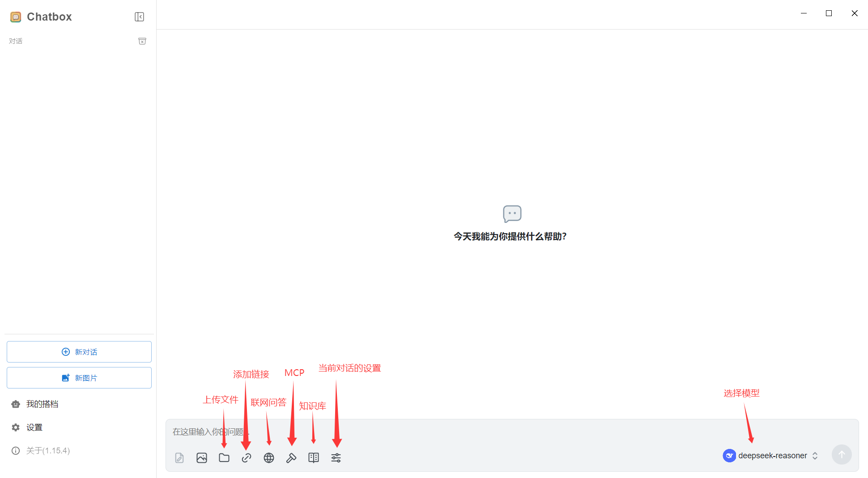
Task: Collapse the sidebar panel
Action: coord(139,17)
